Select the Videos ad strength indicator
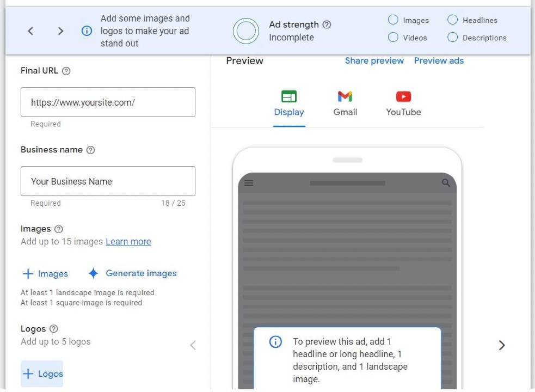 pos(393,38)
